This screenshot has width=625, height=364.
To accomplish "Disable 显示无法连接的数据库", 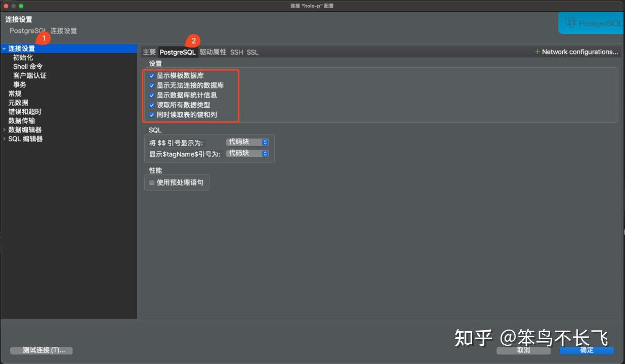I will 152,85.
